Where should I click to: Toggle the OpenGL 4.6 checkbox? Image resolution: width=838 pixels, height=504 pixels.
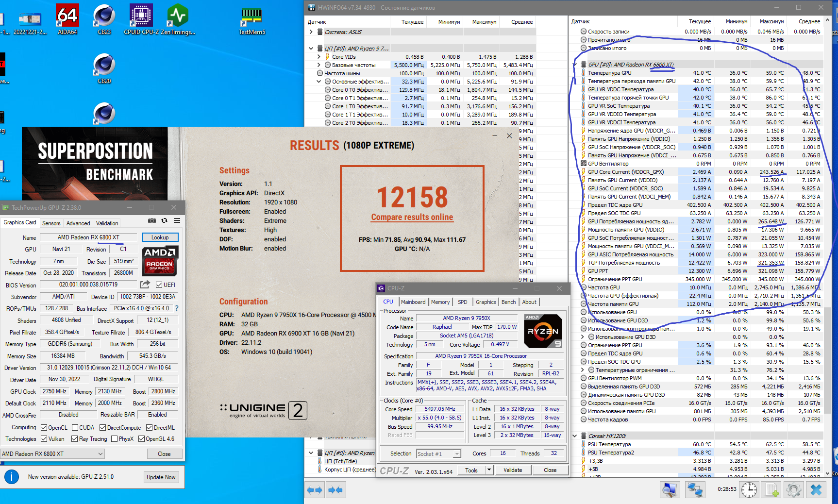142,439
